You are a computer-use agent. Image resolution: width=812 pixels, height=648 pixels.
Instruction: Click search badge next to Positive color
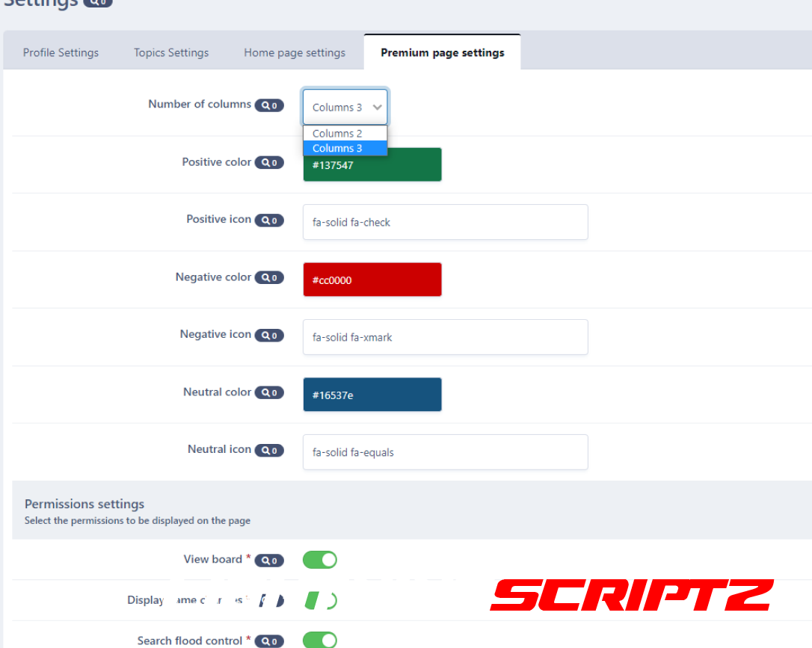tap(269, 163)
